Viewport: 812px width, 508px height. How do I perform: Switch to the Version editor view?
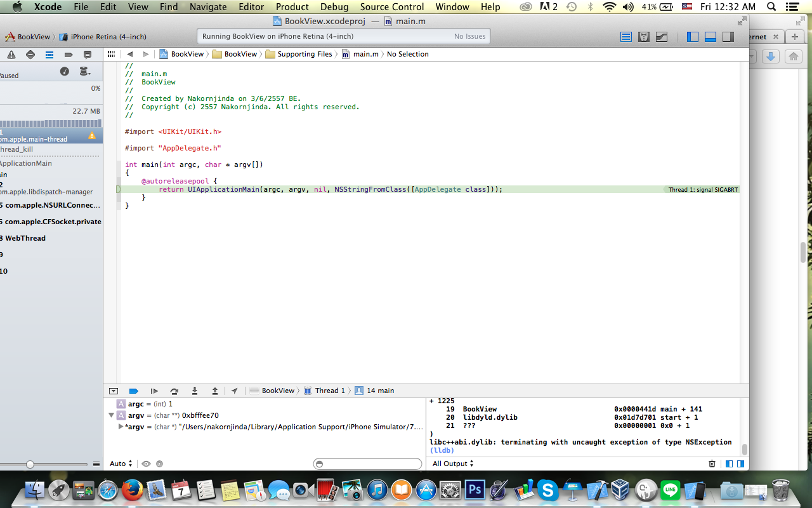pos(662,37)
